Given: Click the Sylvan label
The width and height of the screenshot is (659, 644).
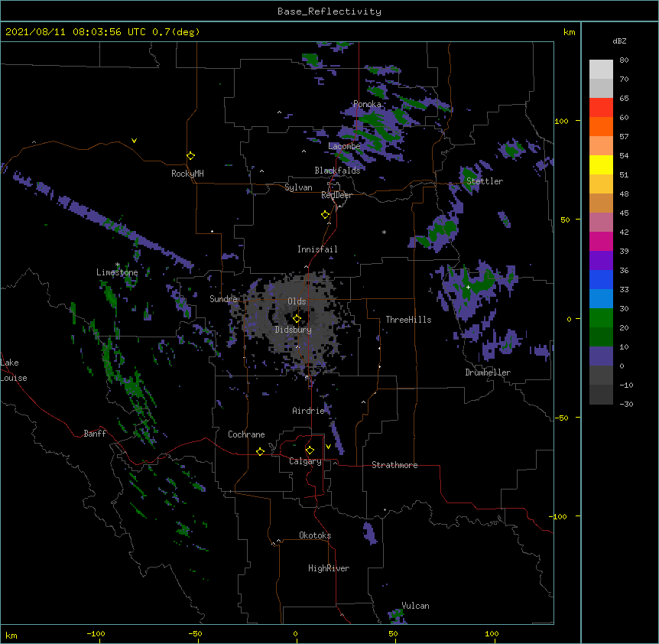Looking at the screenshot, I should pos(298,187).
